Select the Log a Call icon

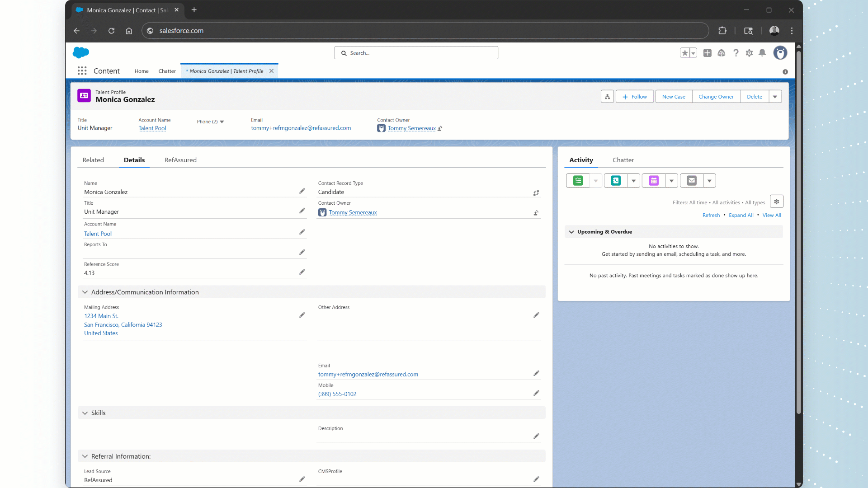[x=615, y=180]
